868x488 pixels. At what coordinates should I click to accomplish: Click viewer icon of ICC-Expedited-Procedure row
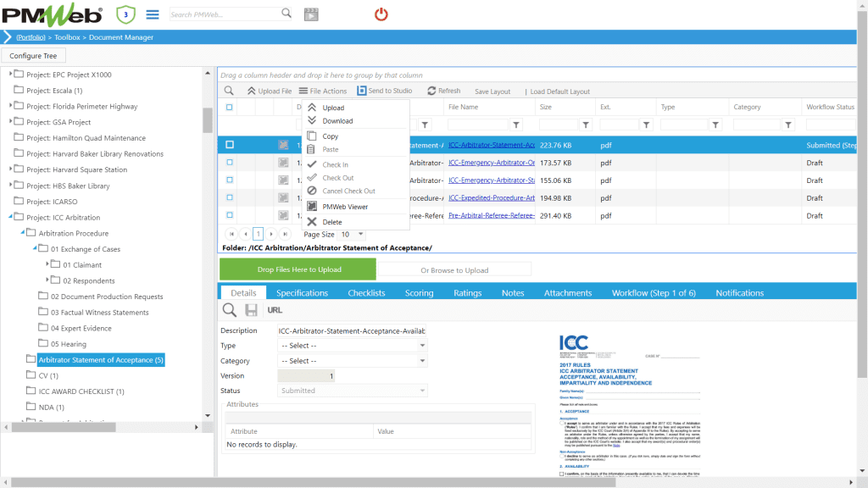(x=283, y=197)
